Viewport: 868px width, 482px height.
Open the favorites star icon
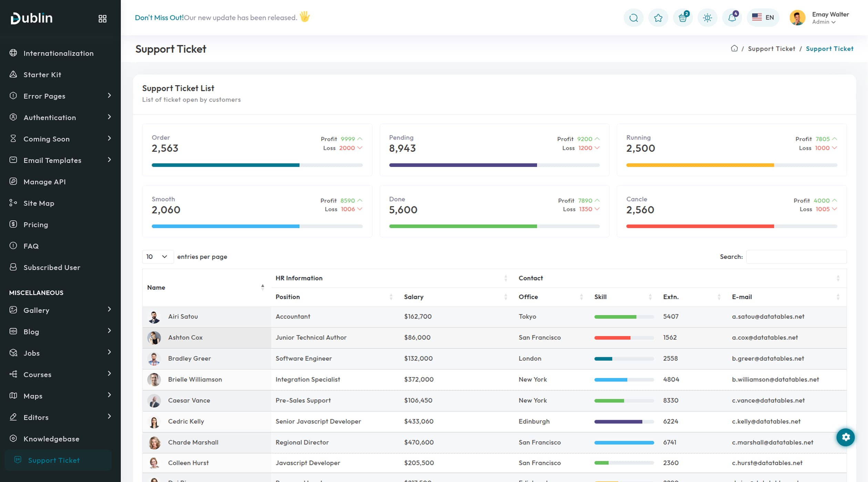tap(658, 18)
